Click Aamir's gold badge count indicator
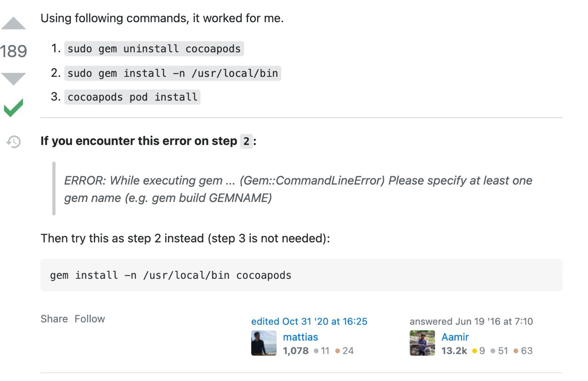 [479, 351]
